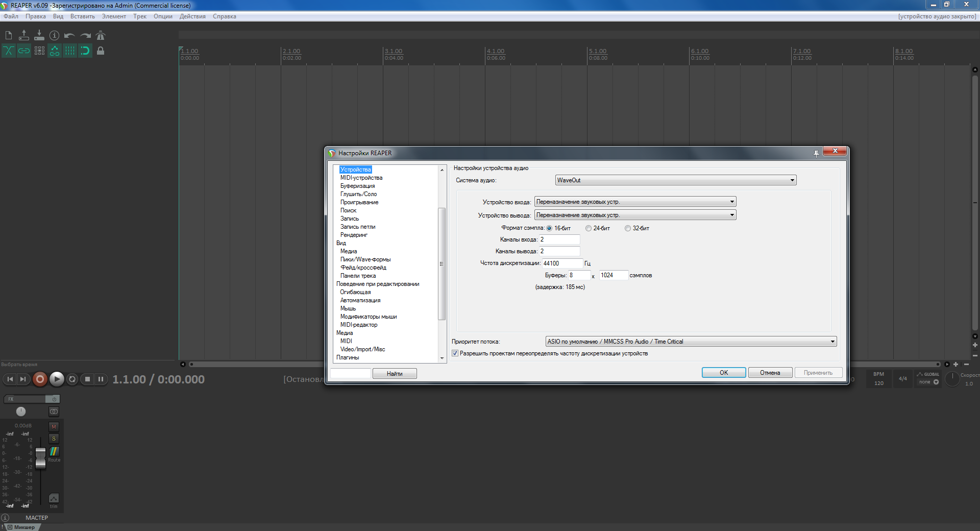This screenshot has height=531, width=980.
Task: Undo the last action in the toolbar
Action: pos(70,35)
